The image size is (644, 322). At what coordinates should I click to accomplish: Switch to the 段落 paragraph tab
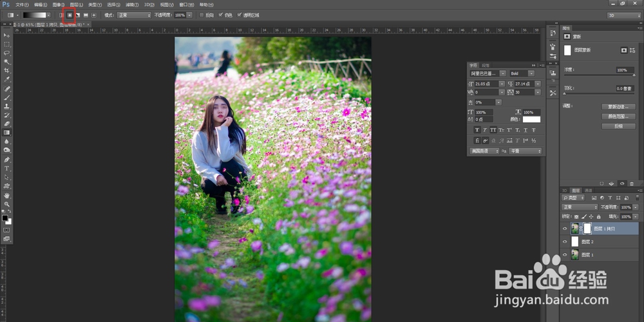(x=486, y=65)
